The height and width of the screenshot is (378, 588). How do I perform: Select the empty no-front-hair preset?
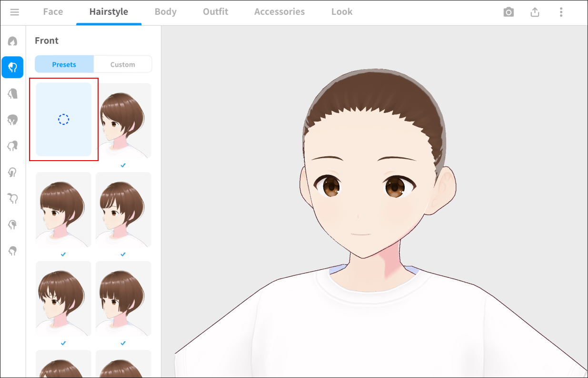[64, 119]
